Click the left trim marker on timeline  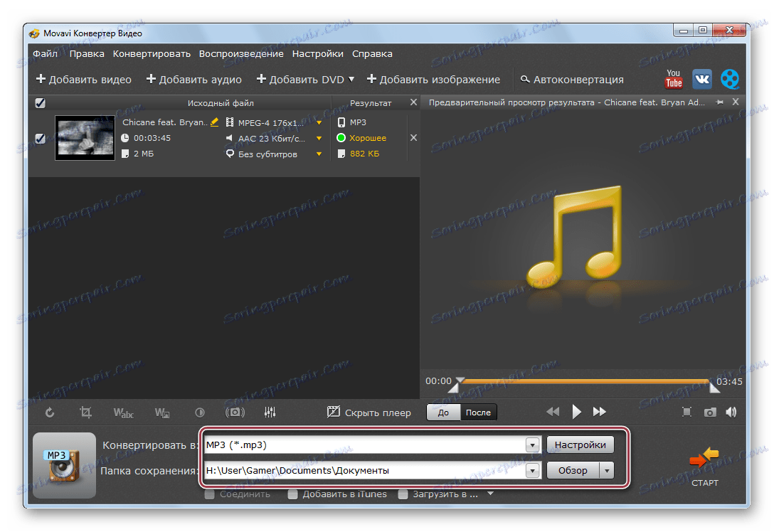coord(454,388)
